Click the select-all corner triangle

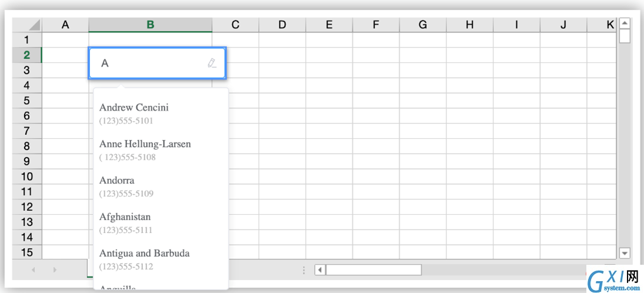(35, 25)
